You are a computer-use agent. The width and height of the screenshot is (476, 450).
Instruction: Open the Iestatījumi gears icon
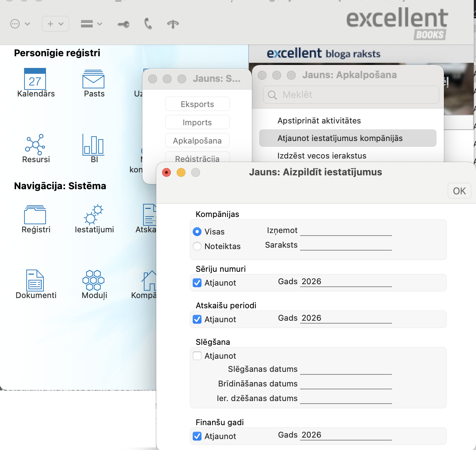(x=93, y=215)
